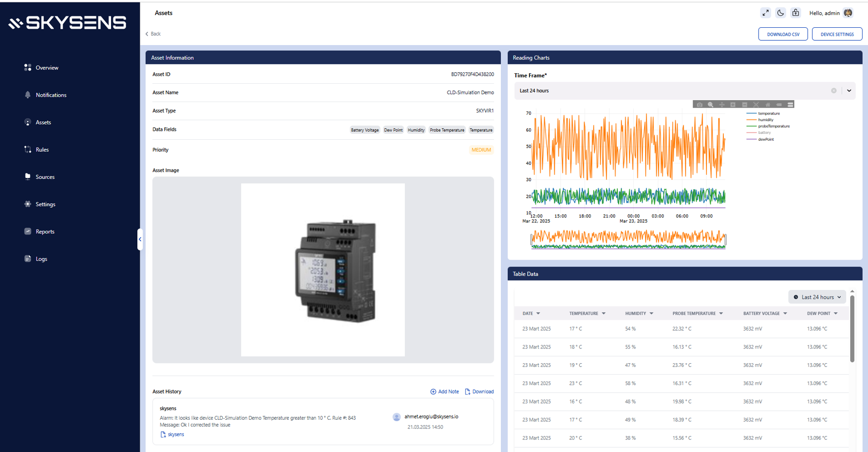This screenshot has width=868, height=452.
Task: Click the Dew Point data field tag
Action: click(x=393, y=130)
